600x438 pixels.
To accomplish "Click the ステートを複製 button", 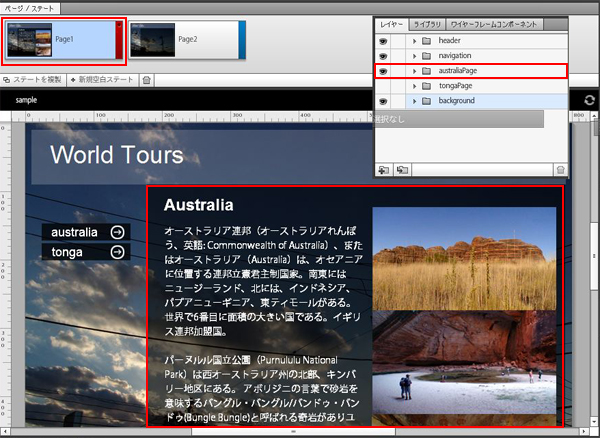I will pos(33,80).
